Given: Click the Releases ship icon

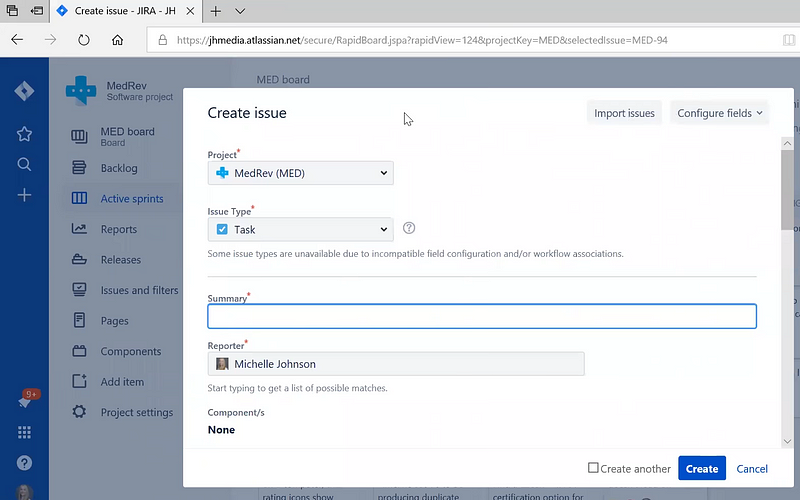Looking at the screenshot, I should [79, 259].
